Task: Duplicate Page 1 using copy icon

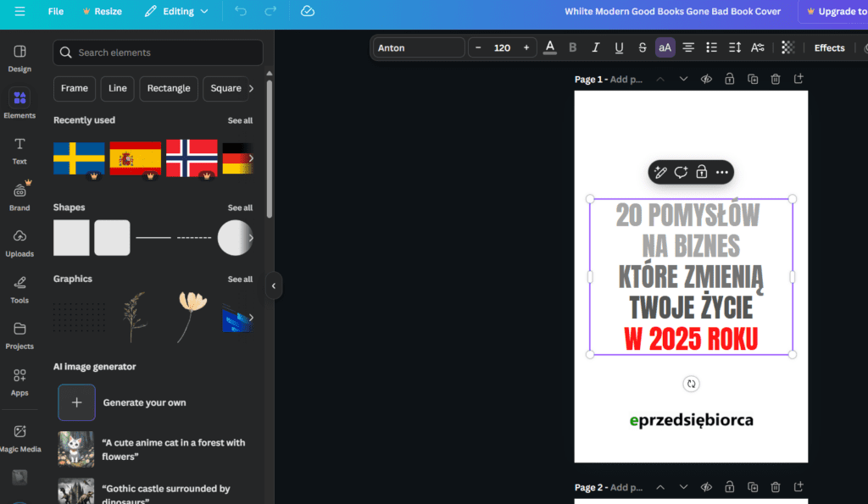Action: [x=752, y=80]
